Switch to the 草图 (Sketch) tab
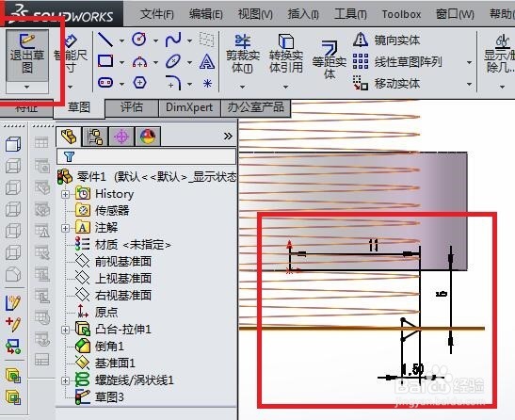Viewport: 515px width, 420px height. pos(79,107)
